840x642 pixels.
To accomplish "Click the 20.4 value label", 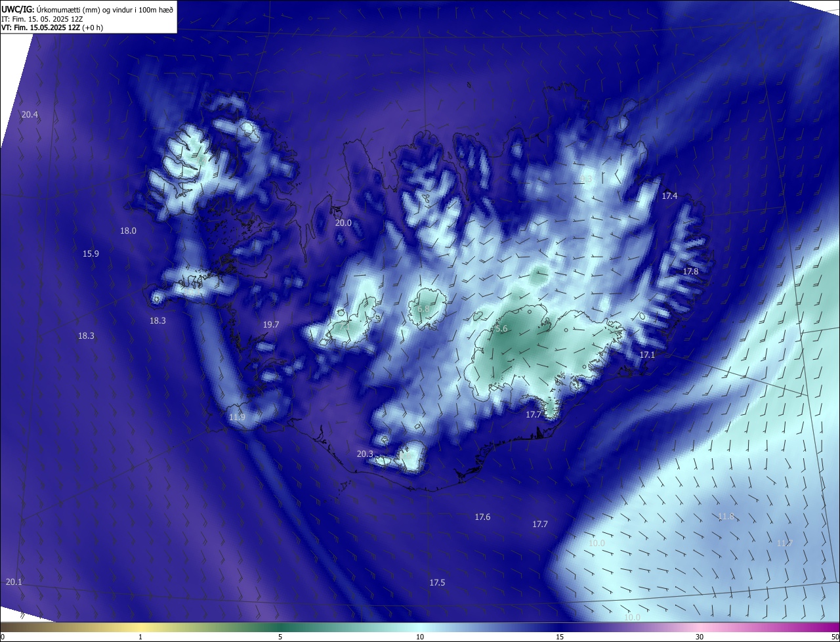I will coord(30,115).
